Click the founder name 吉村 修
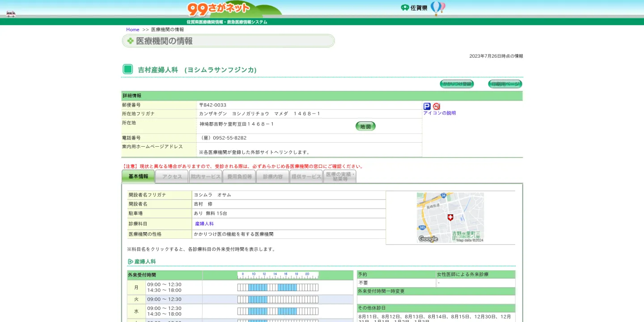The image size is (644, 322). tap(203, 204)
